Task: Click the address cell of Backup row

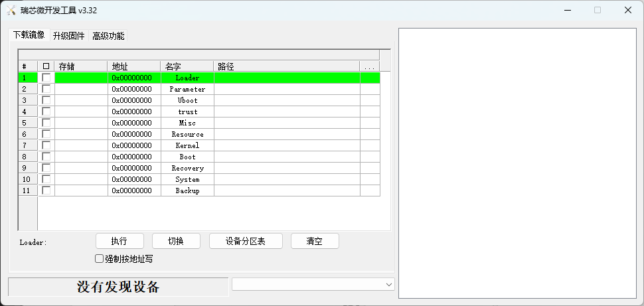Action: (134, 191)
